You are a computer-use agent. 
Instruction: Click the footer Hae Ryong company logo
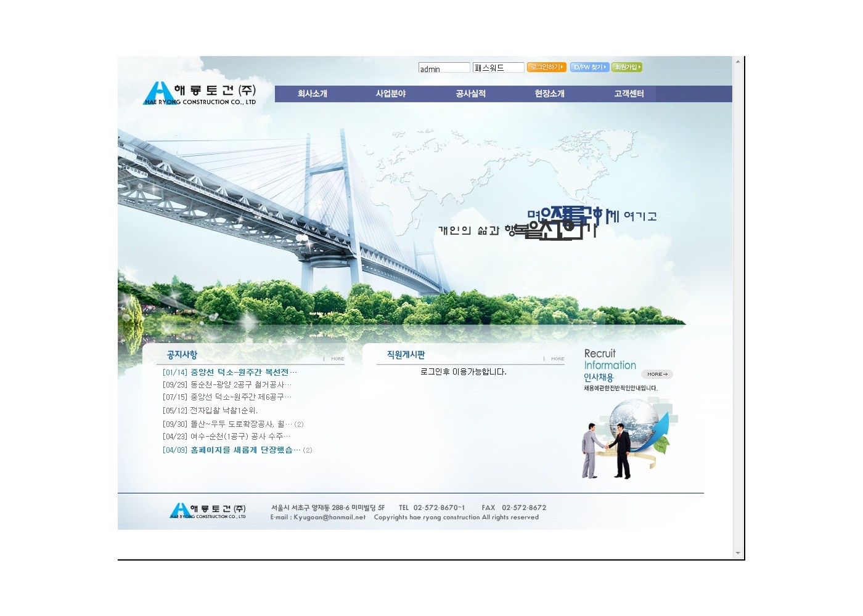click(208, 511)
